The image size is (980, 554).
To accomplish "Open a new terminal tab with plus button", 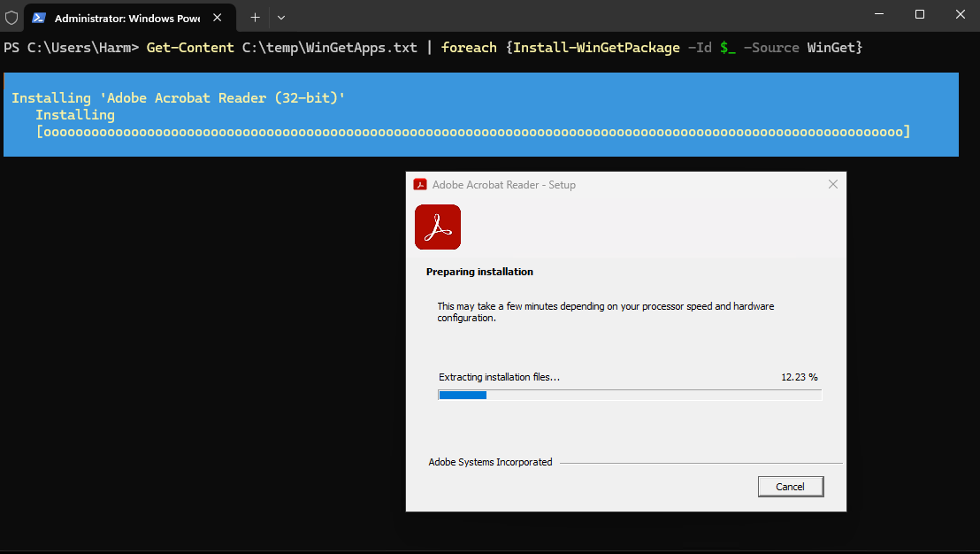I will (255, 17).
